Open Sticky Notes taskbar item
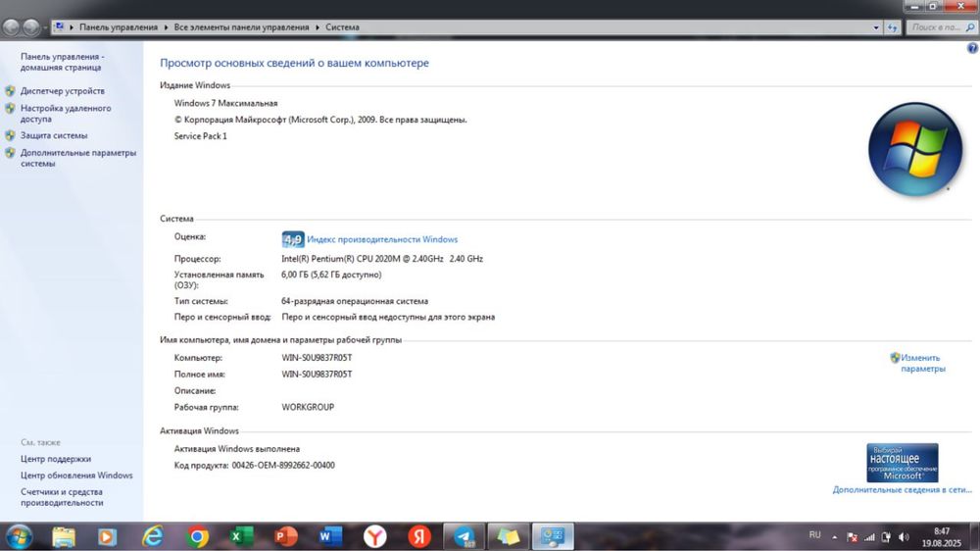The width and height of the screenshot is (980, 551). [508, 536]
